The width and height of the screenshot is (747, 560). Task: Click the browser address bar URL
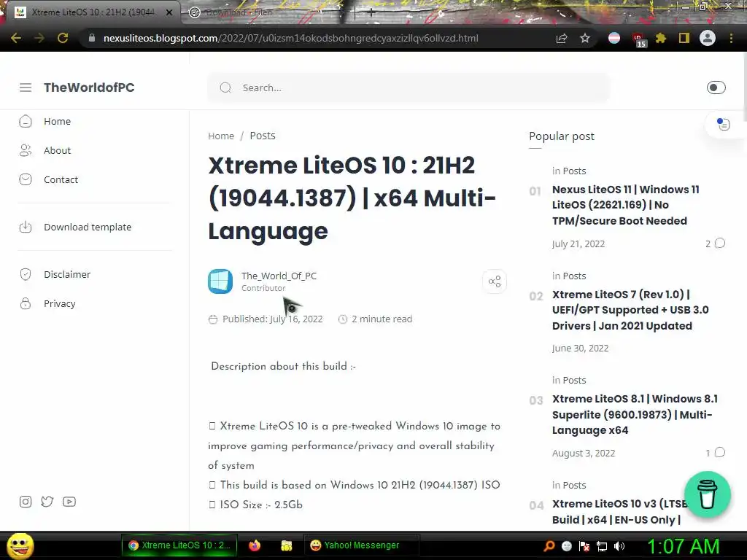(290, 38)
